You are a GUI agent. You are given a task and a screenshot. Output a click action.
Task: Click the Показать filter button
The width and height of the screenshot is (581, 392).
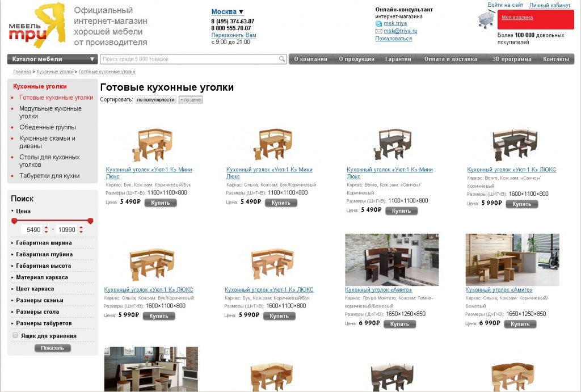(52, 348)
